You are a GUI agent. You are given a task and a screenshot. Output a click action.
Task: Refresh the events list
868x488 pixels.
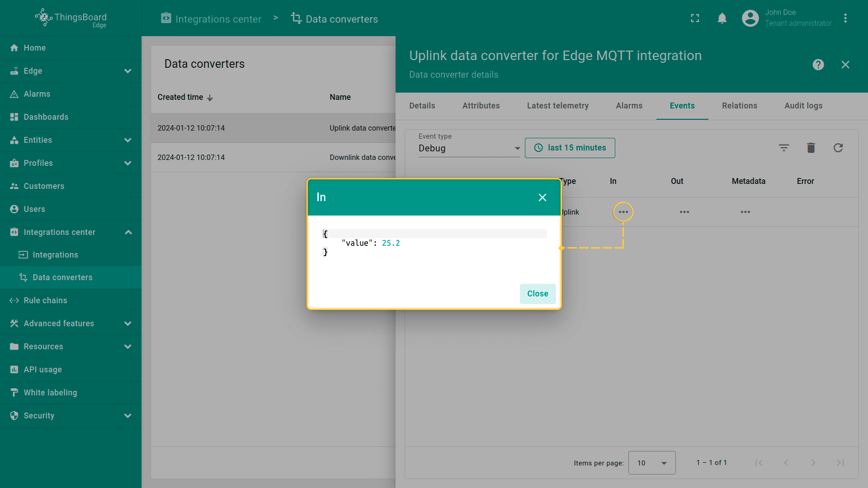[838, 148]
